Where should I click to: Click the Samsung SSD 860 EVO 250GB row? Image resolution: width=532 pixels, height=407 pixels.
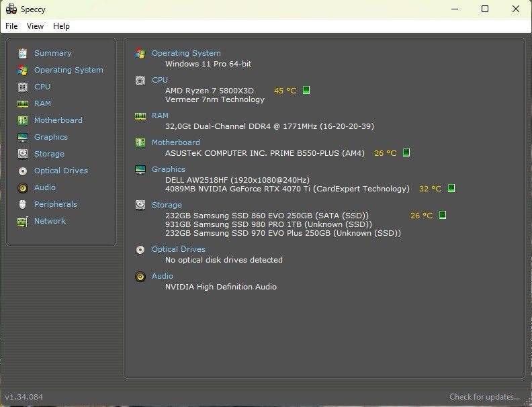(267, 216)
